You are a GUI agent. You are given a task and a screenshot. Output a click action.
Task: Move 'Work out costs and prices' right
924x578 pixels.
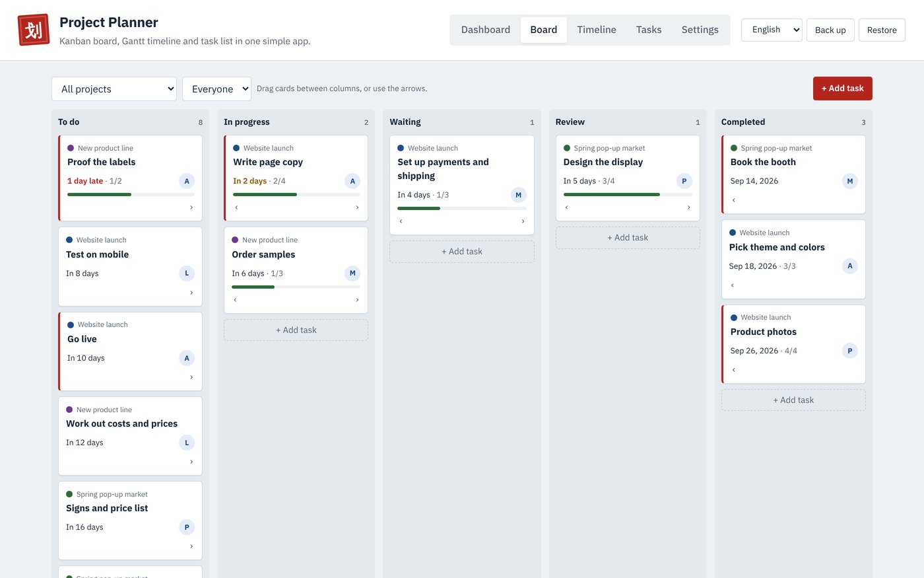click(x=191, y=462)
